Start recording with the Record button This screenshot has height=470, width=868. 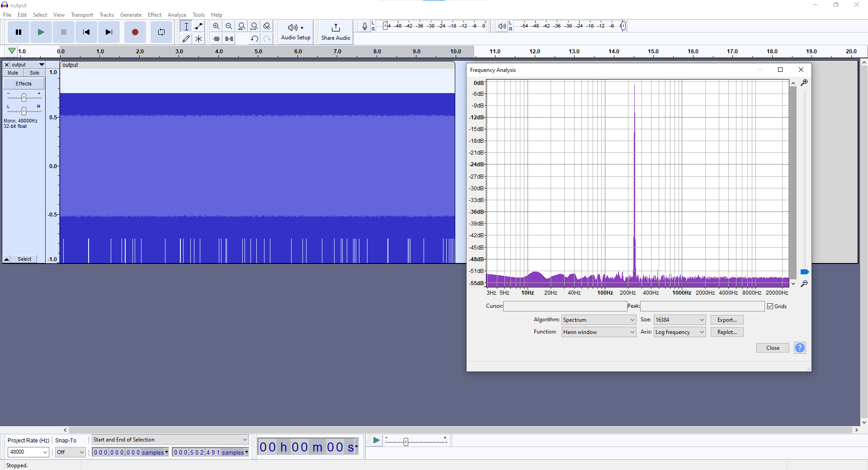point(135,32)
